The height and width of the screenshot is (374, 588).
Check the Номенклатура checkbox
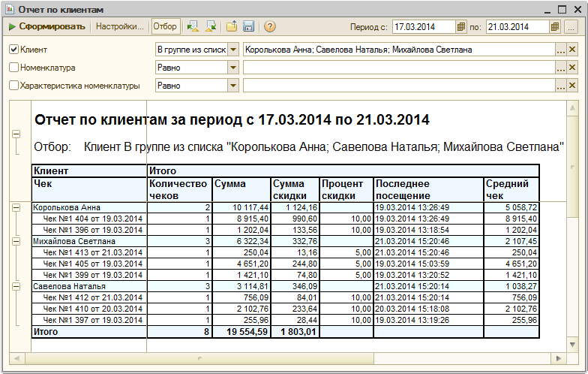tap(13, 68)
